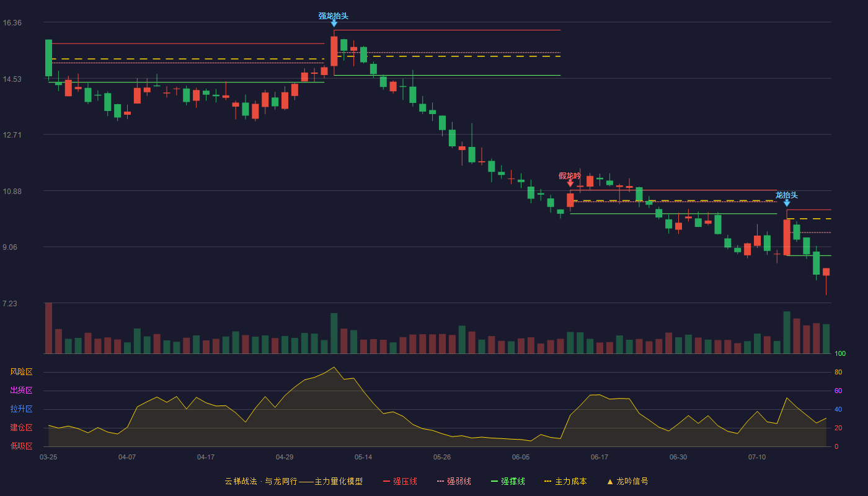
Task: Click the 假龙吟 signal label
Action: coord(570,176)
